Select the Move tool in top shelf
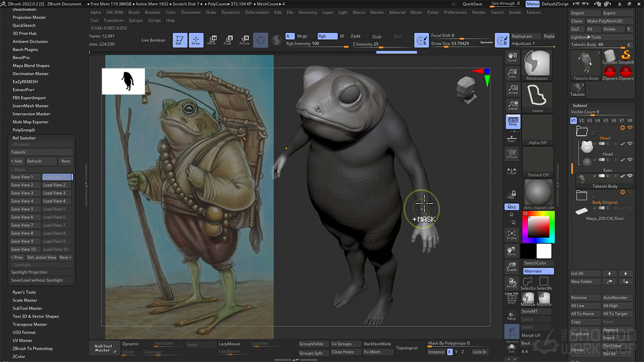This screenshot has height=362, width=644. coord(212,40)
